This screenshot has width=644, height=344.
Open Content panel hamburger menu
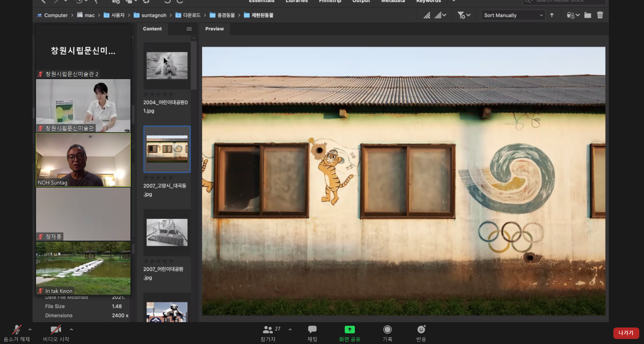(189, 29)
